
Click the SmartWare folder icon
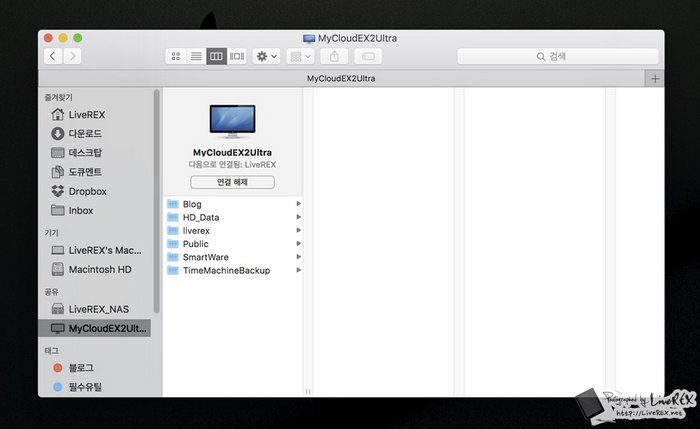point(173,257)
